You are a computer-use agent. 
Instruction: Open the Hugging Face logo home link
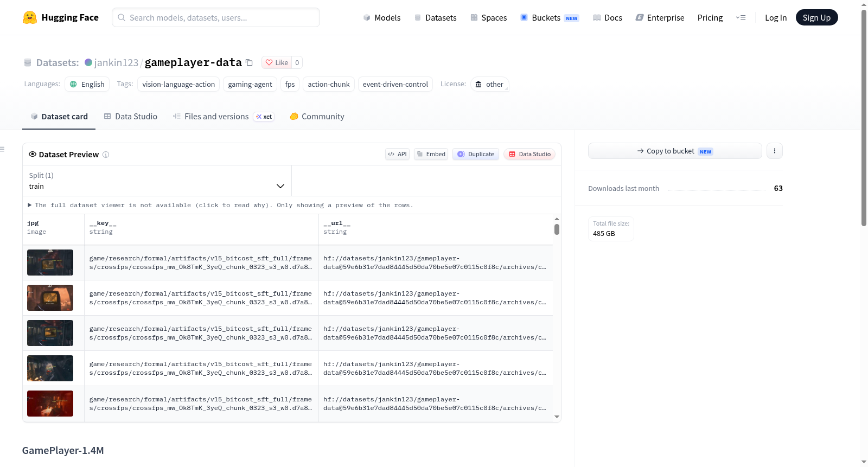coord(61,17)
